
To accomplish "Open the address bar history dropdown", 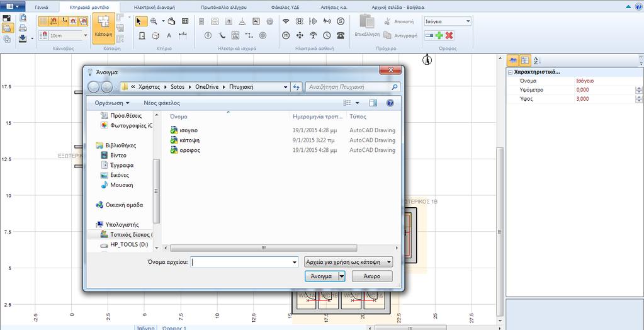I will click(286, 87).
